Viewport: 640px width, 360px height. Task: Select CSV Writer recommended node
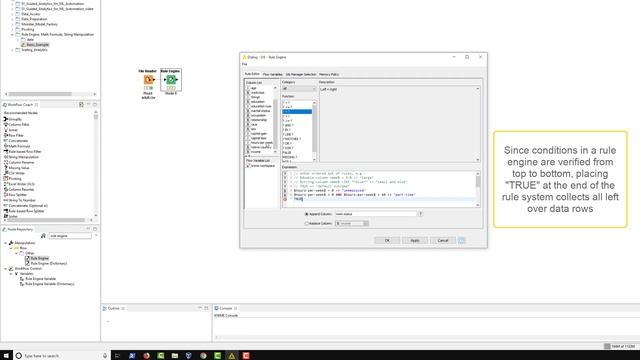click(x=14, y=173)
